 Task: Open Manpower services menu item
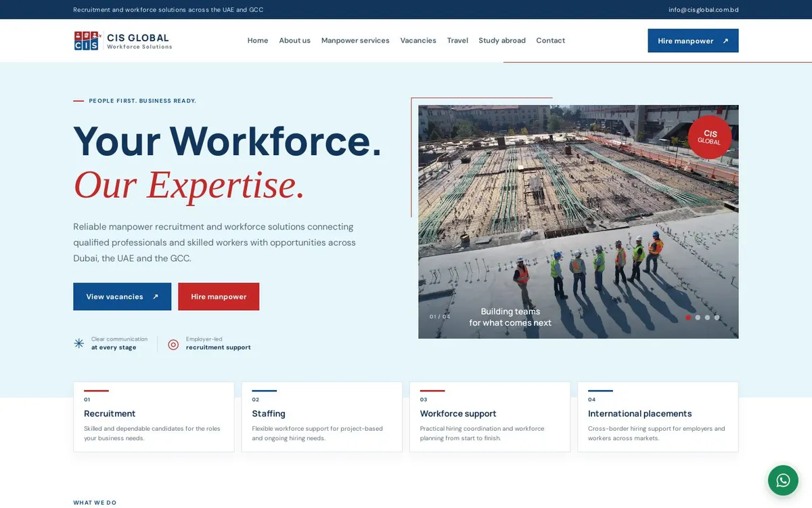(355, 41)
